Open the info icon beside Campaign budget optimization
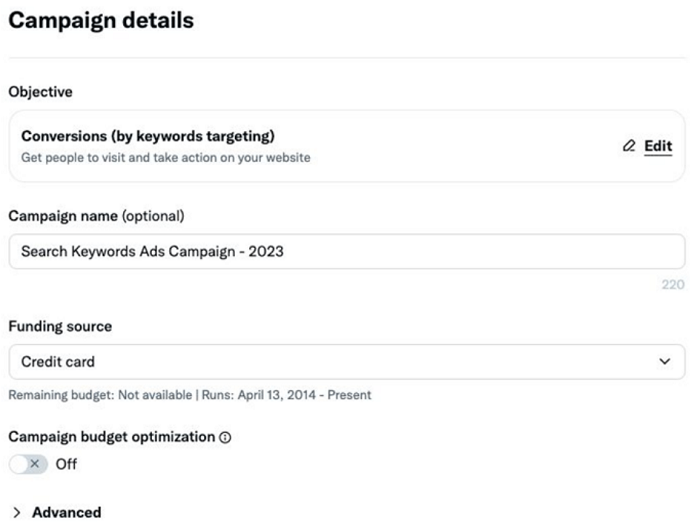This screenshot has height=527, width=700. (x=225, y=438)
